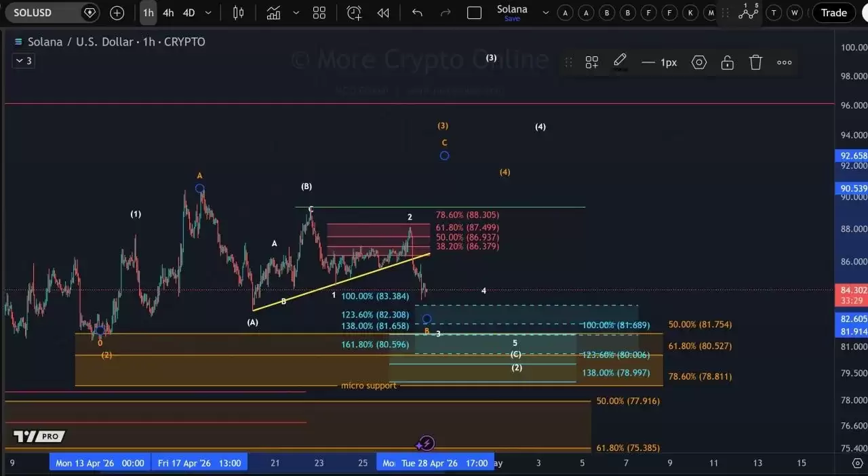Switch to the 4h timeframe
Image resolution: width=868 pixels, height=476 pixels.
pos(168,13)
